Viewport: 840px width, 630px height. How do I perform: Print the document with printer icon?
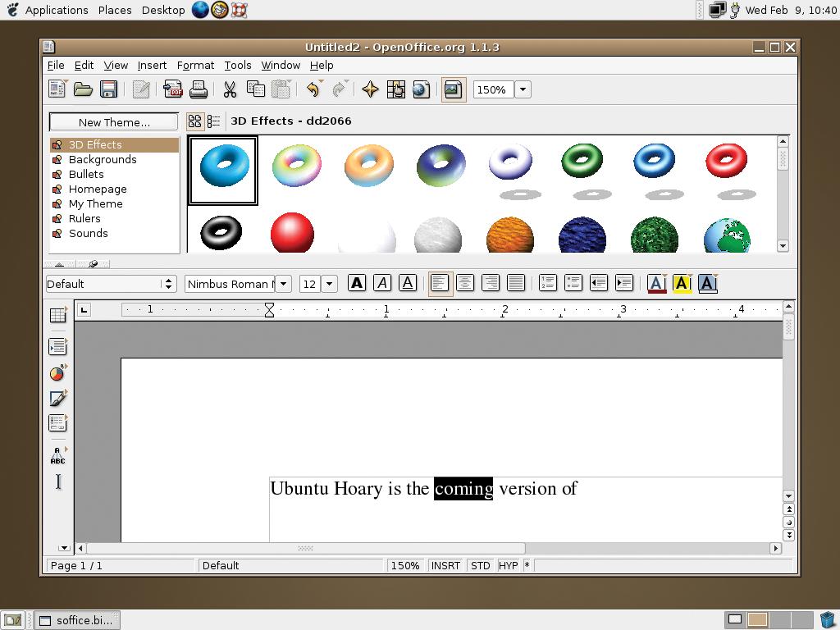(x=199, y=89)
